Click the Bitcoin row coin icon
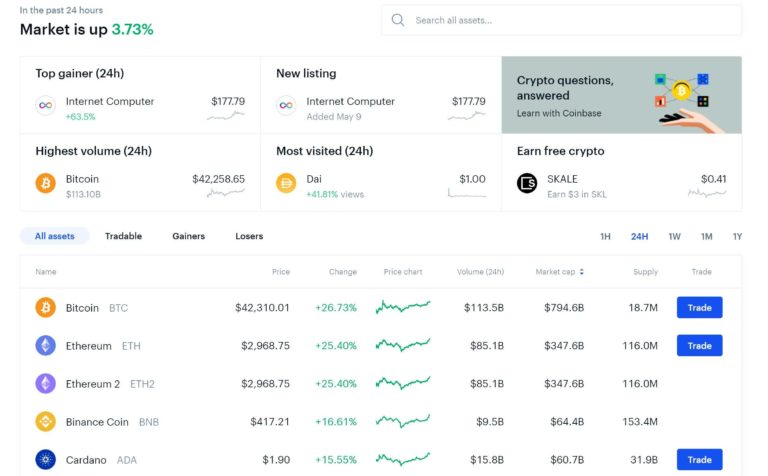Viewport: 768px width, 476px height. click(46, 308)
